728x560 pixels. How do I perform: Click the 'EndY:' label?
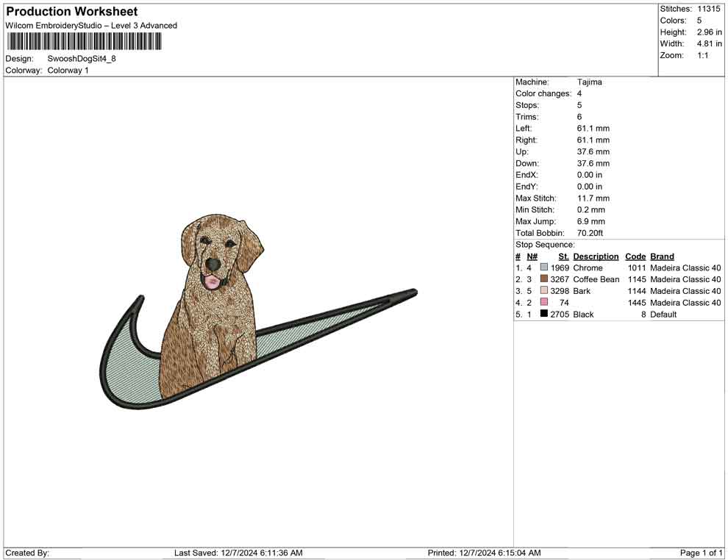[527, 187]
